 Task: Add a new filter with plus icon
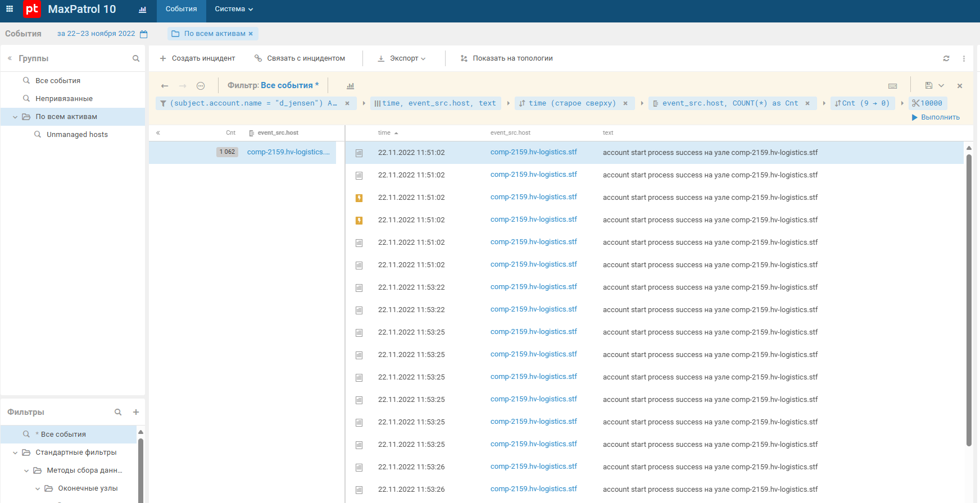(136, 412)
